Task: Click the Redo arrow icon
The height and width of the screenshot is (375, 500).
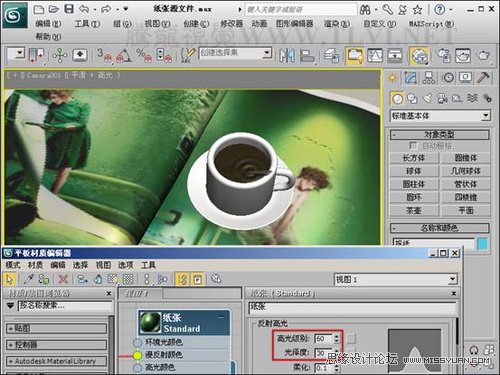Action: tap(106, 9)
